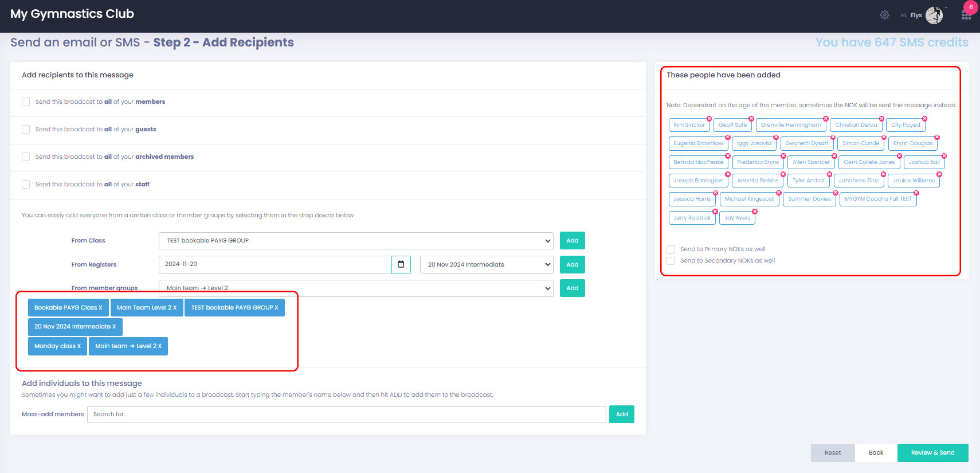Image resolution: width=980 pixels, height=473 pixels.
Task: Click the mass-add members search field
Action: [x=346, y=415]
